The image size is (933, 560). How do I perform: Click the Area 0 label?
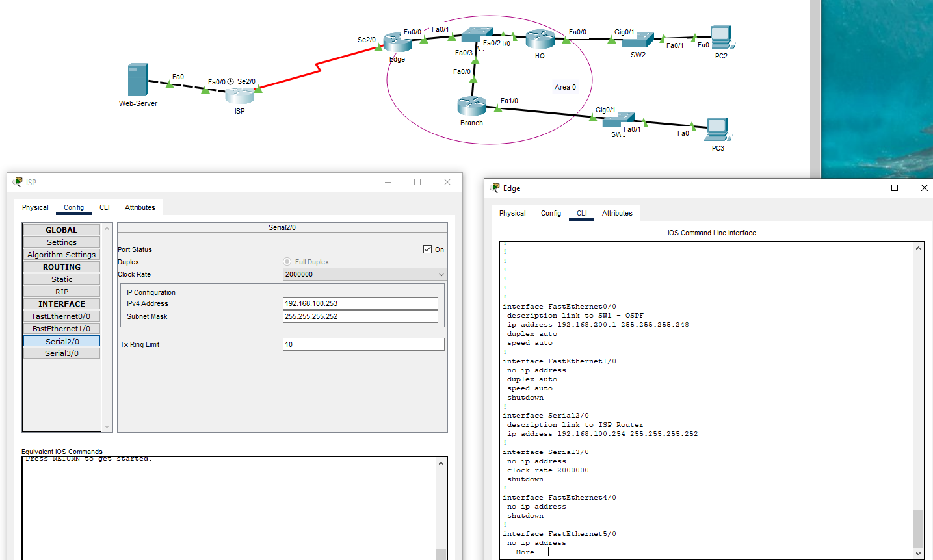565,87
